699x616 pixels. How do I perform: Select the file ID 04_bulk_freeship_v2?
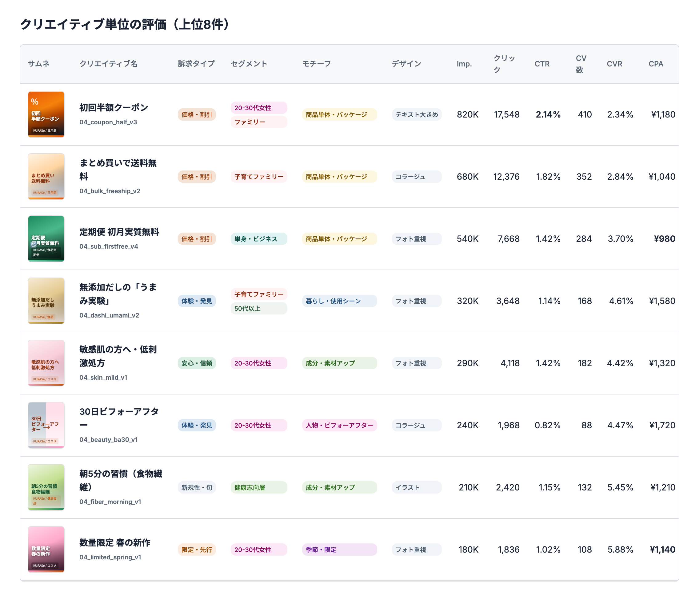click(110, 191)
